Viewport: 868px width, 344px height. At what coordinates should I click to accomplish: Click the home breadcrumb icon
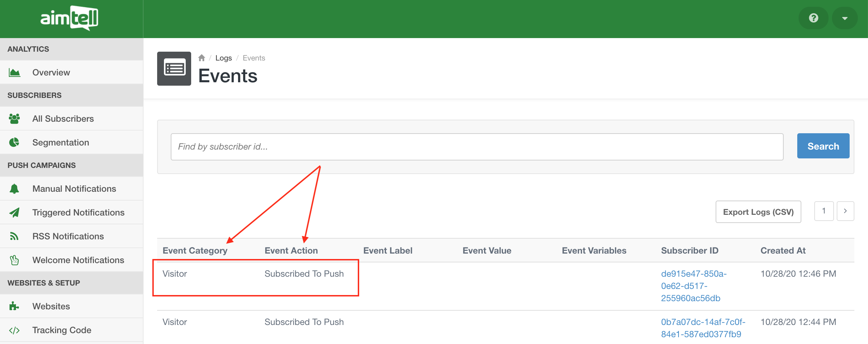pos(202,58)
